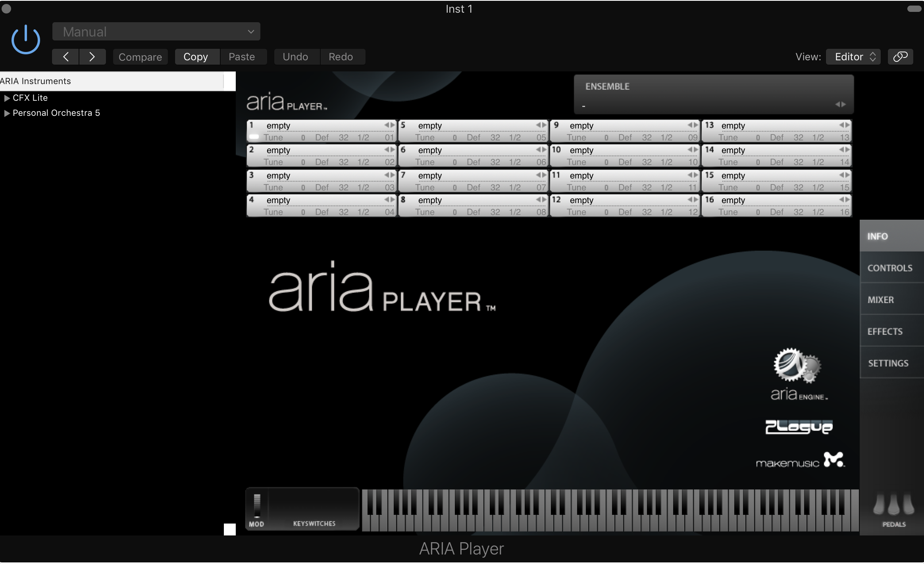Switch to the MIXER tab
The height and width of the screenshot is (564, 924).
point(881,300)
